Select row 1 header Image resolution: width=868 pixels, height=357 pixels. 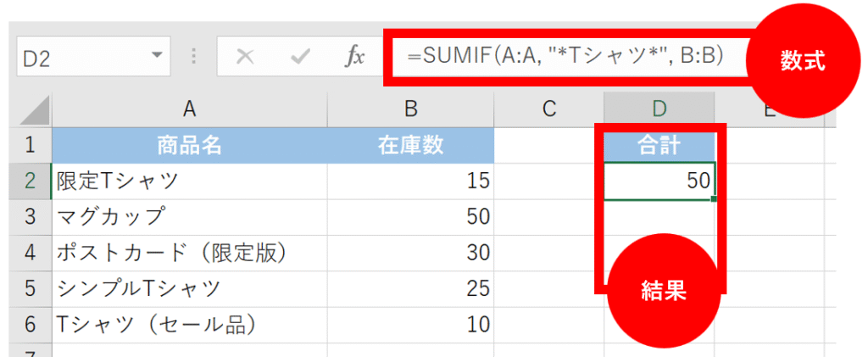pos(31,145)
